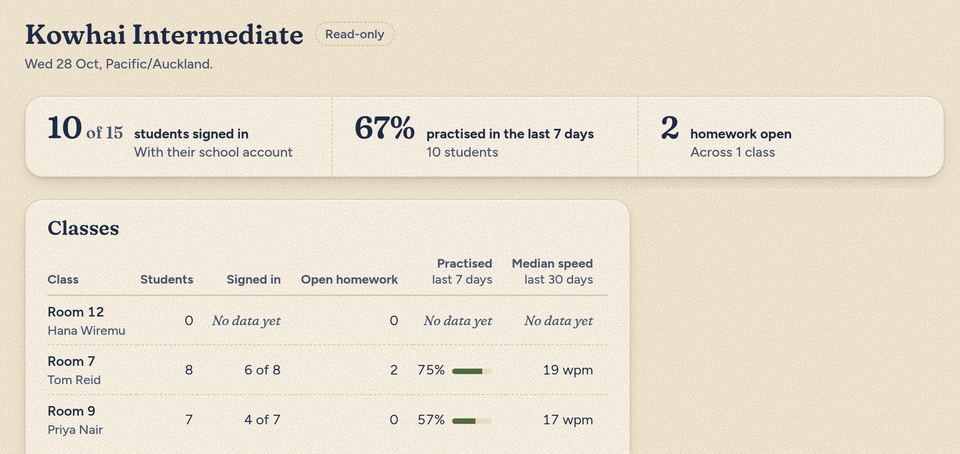The height and width of the screenshot is (454, 960).
Task: Click the 75% practised progress bar
Action: tap(472, 371)
